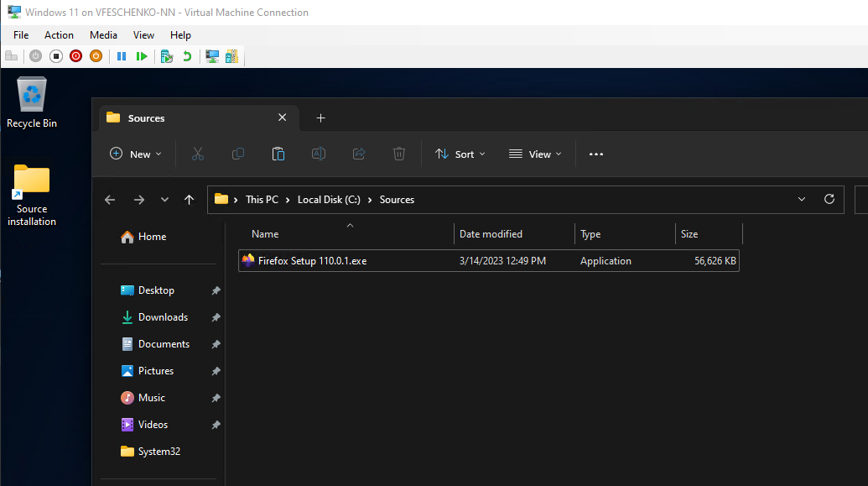
Task: Click Local Disk (C:) in breadcrumb
Action: pyautogui.click(x=329, y=200)
